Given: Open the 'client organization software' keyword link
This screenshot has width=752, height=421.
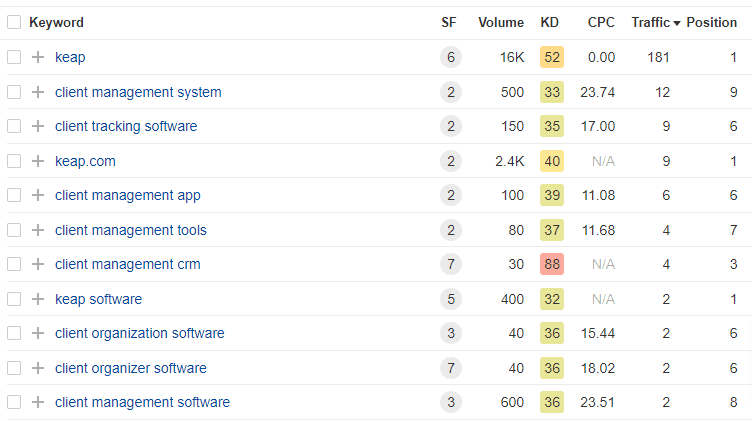Looking at the screenshot, I should [x=140, y=333].
